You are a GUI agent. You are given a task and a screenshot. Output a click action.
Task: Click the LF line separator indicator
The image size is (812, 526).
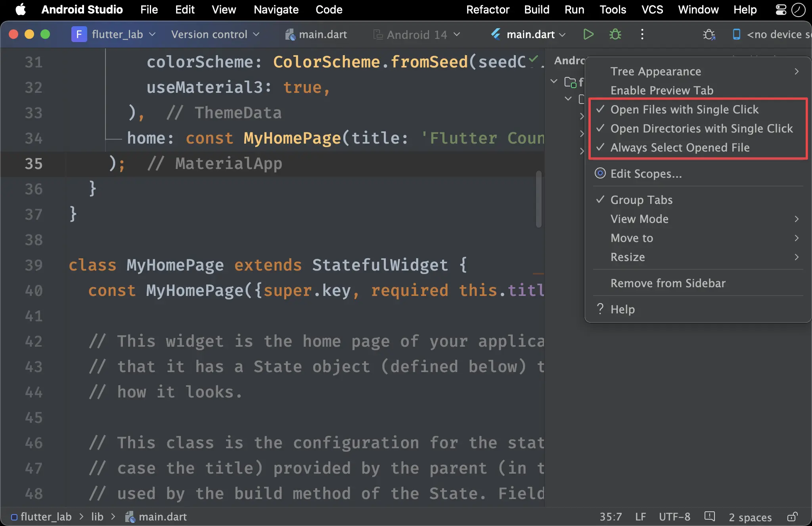pyautogui.click(x=640, y=517)
